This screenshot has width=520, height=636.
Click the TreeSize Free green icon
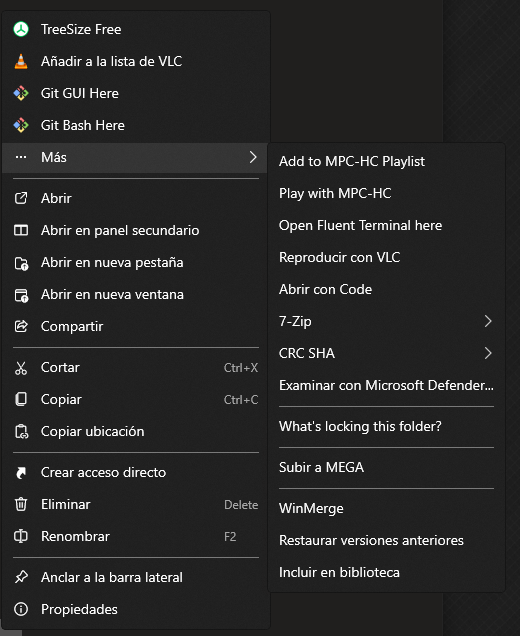tap(21, 29)
